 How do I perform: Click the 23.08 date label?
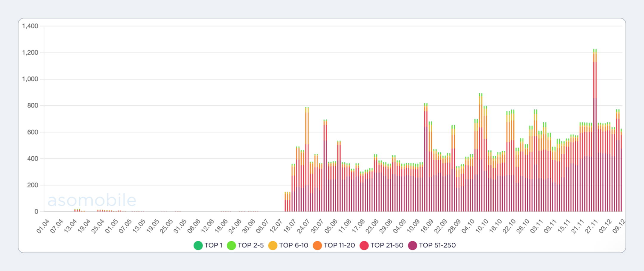[372, 226]
